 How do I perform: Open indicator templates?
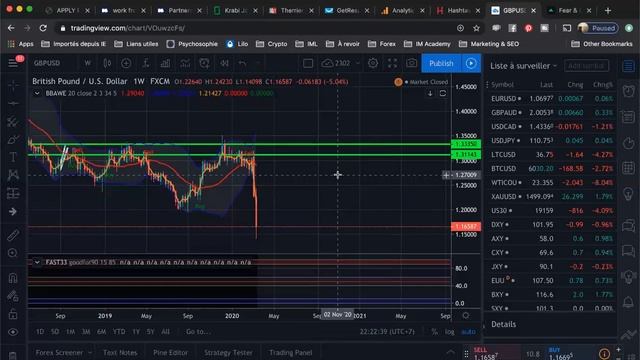point(185,63)
